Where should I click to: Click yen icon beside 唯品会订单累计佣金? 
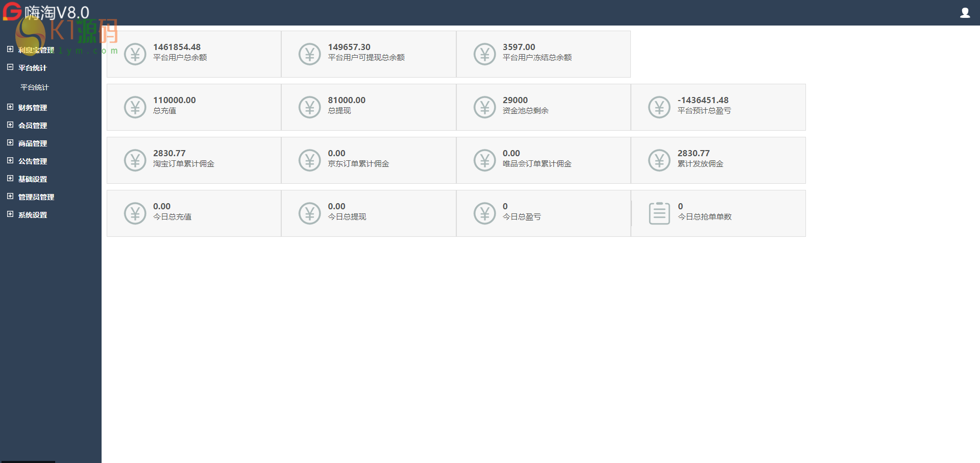(x=485, y=160)
